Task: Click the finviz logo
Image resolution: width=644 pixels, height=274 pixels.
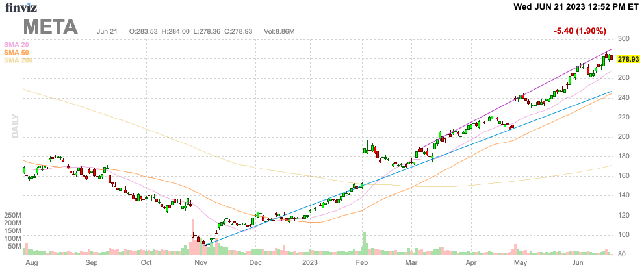Action: pyautogui.click(x=23, y=8)
